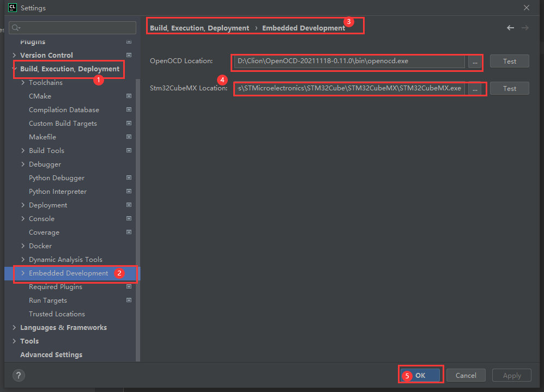Confirm settings with OK button
Viewport: 544px width, 392px height.
pos(420,375)
